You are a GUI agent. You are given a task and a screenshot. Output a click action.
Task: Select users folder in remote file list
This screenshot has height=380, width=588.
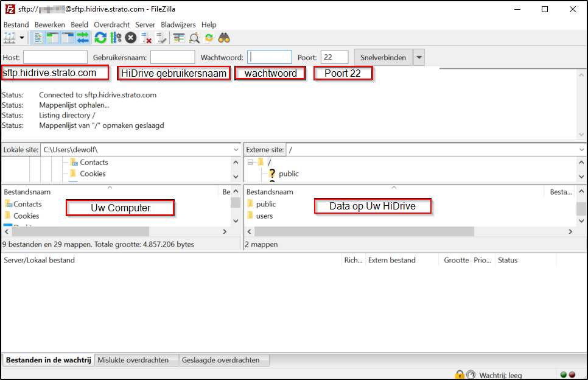tap(264, 216)
